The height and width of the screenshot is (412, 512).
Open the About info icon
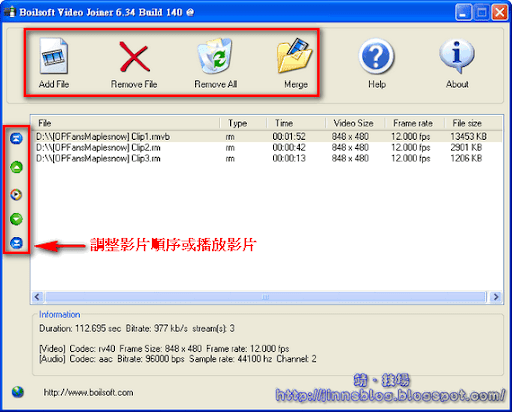457,56
